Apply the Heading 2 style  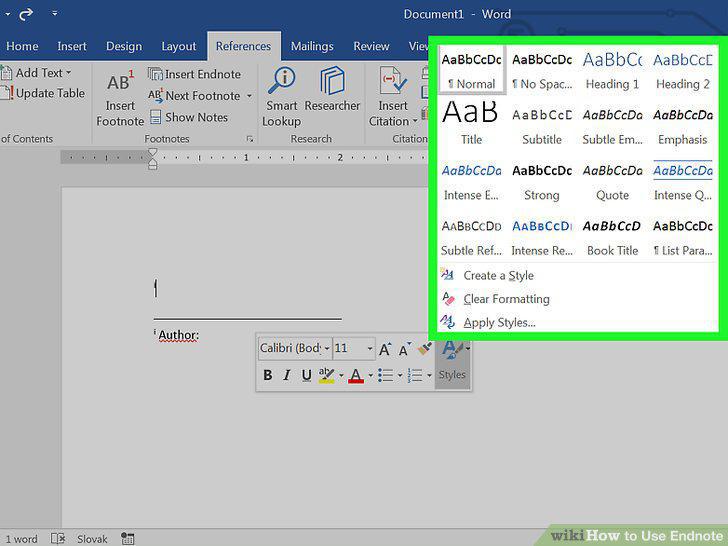682,70
